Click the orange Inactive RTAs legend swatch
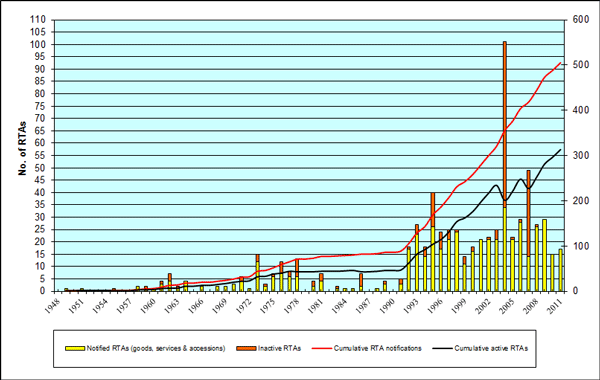This screenshot has width=600, height=380. [246, 348]
